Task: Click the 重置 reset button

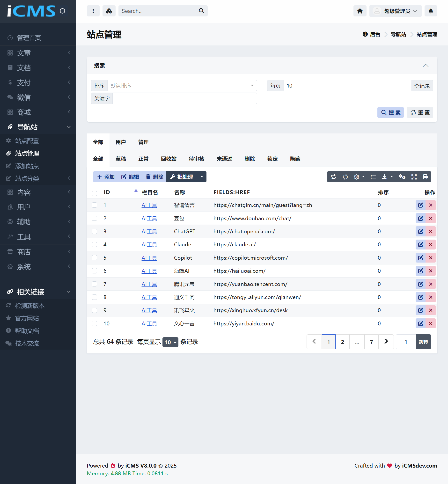Action: pyautogui.click(x=420, y=112)
